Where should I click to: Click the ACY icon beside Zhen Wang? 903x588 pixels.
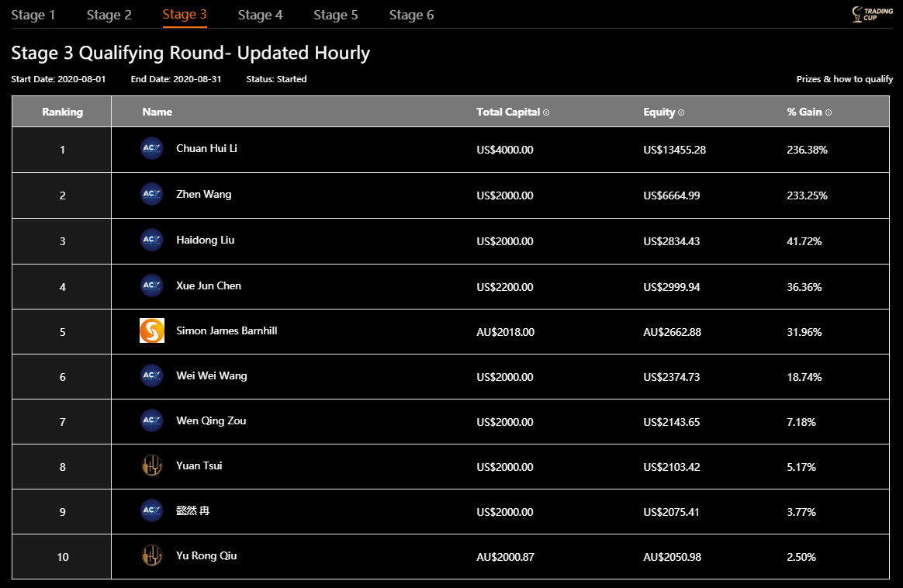(151, 194)
